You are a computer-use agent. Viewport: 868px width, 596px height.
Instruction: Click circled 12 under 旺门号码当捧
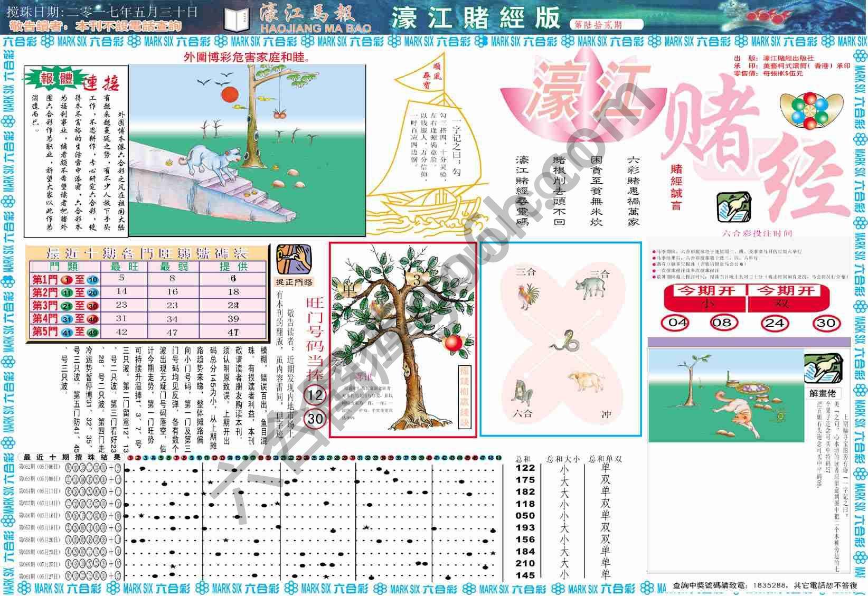click(x=315, y=395)
